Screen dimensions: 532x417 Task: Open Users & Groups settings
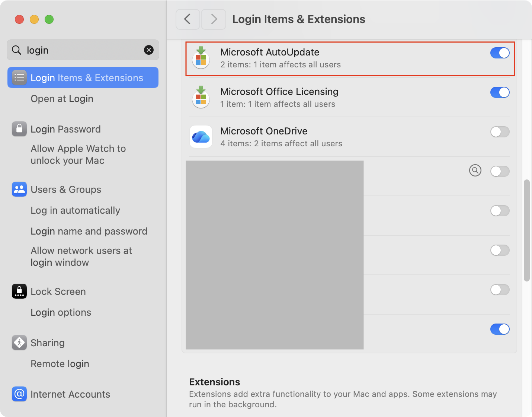83,189
